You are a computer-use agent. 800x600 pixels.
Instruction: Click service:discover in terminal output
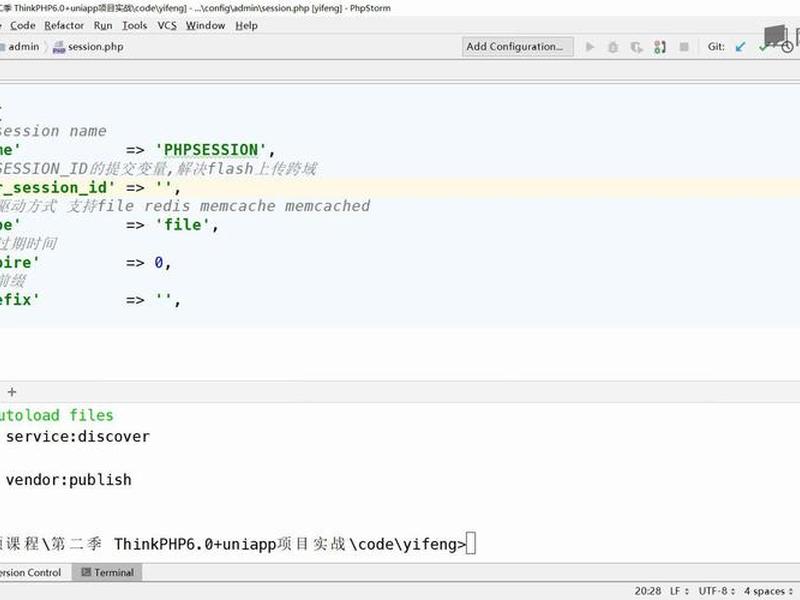coord(78,437)
